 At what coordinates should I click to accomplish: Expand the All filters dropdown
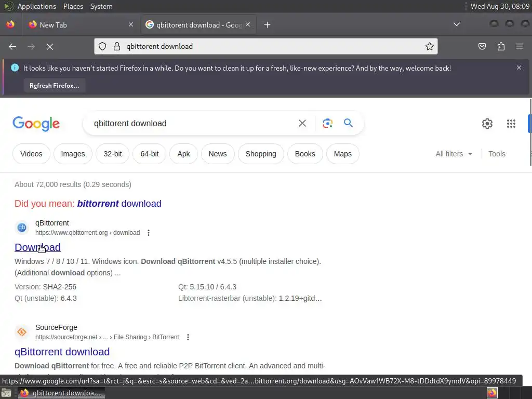pyautogui.click(x=454, y=154)
